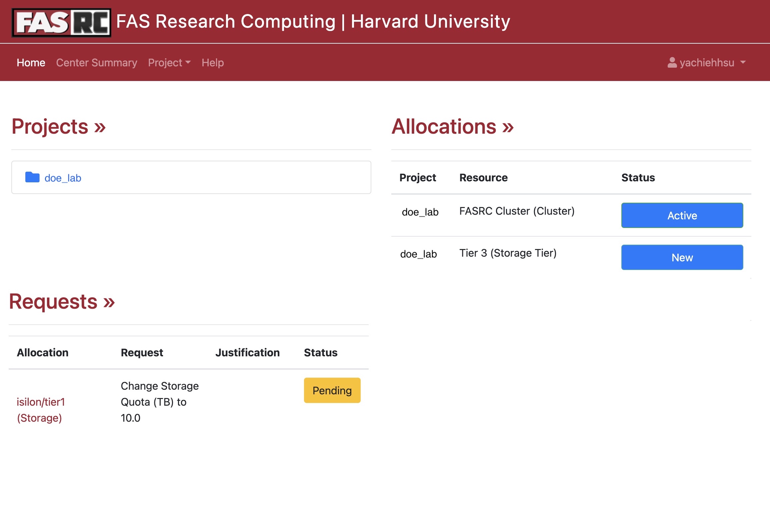
Task: Go to Center Summary page
Action: 96,63
